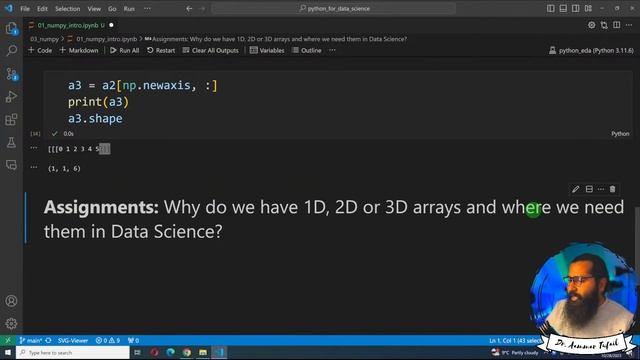Click the a3.shape code line
Viewport: 640px width, 360px height.
[95, 118]
